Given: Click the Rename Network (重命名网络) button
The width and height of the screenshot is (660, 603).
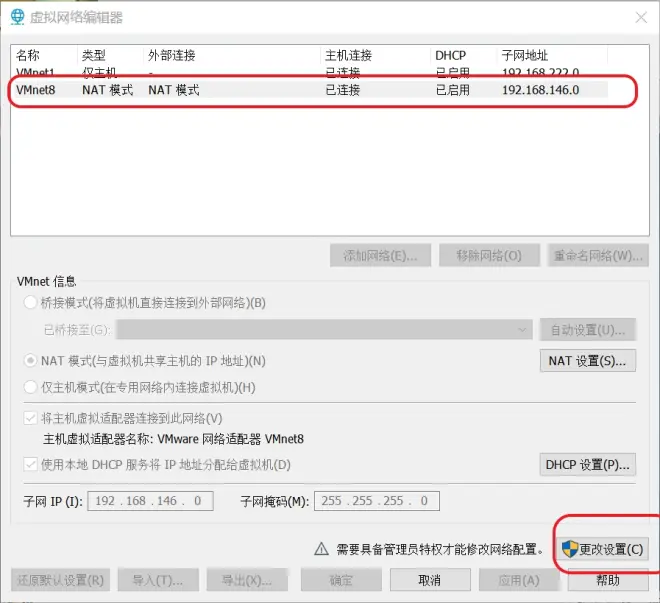Looking at the screenshot, I should (598, 255).
